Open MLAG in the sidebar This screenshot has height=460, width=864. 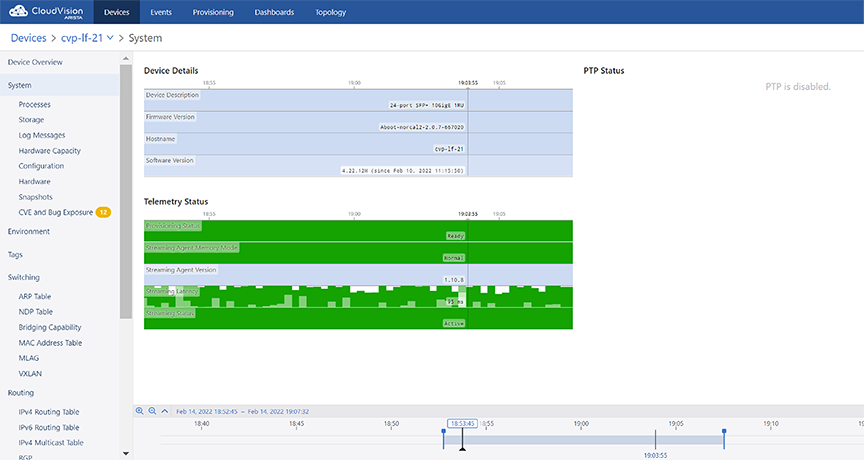[29, 358]
